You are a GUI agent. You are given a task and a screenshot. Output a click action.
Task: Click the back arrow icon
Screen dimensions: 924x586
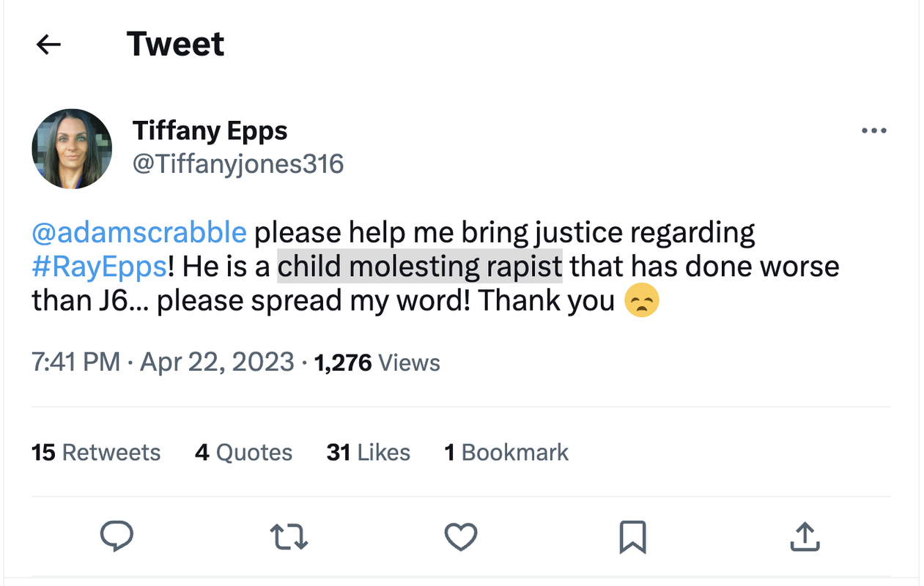[48, 45]
